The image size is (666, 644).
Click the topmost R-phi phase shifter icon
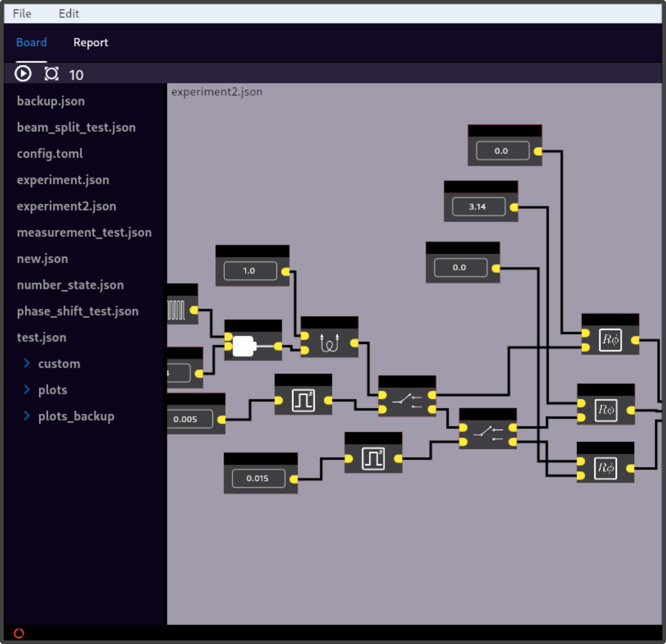[x=610, y=340]
